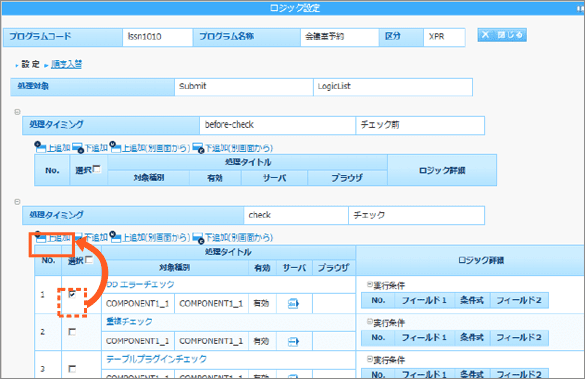Click server icon in row 2
The width and height of the screenshot is (585, 379).
click(294, 341)
